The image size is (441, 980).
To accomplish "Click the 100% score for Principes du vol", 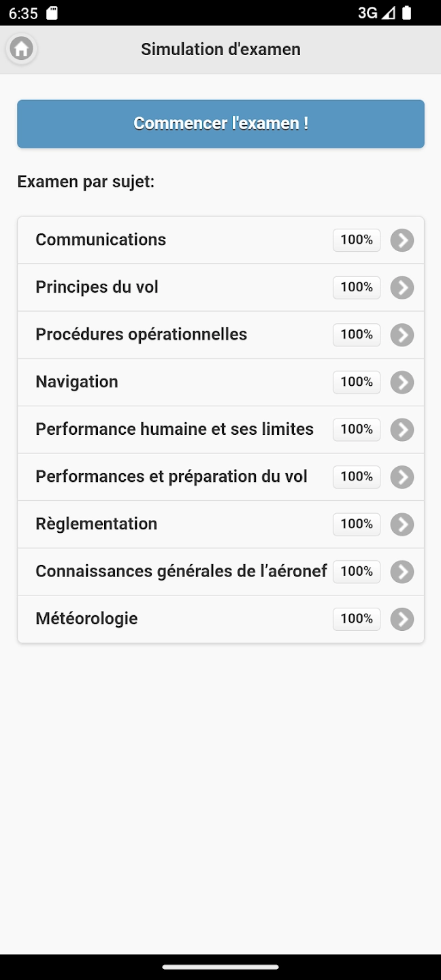I will tap(356, 287).
